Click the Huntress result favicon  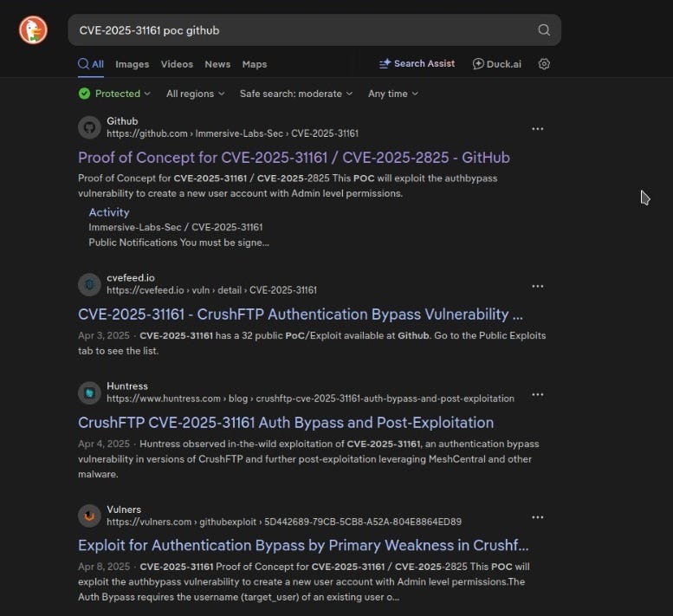(89, 392)
